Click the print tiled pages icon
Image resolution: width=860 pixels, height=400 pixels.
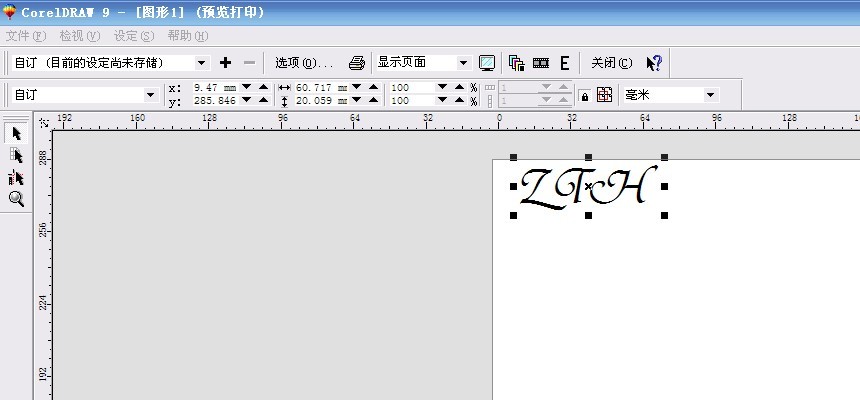tap(604, 94)
